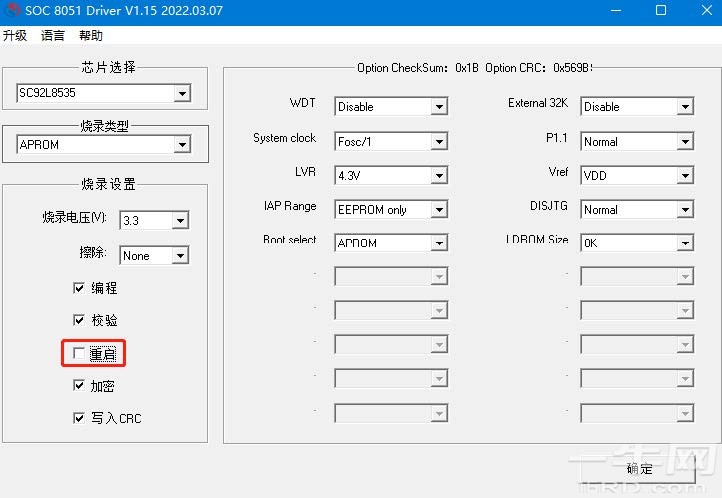Open the 帮助 menu
The image size is (722, 498).
coord(90,35)
